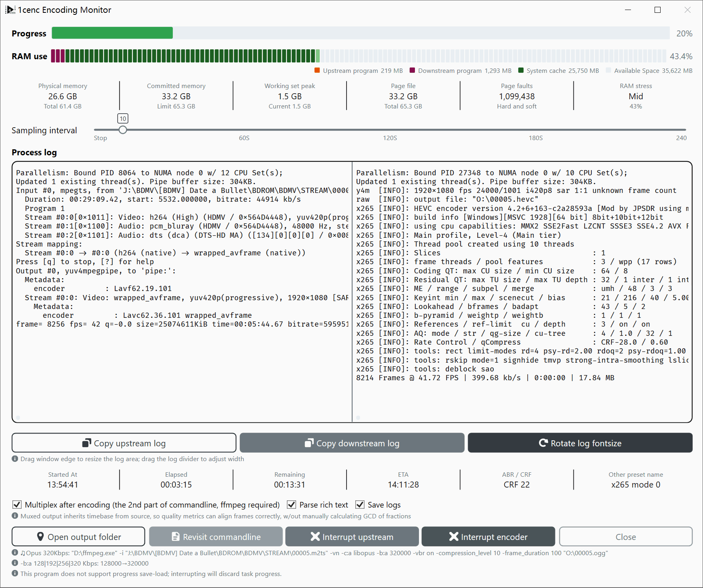Click info icon beside Opus 320Kbps line

(15, 553)
